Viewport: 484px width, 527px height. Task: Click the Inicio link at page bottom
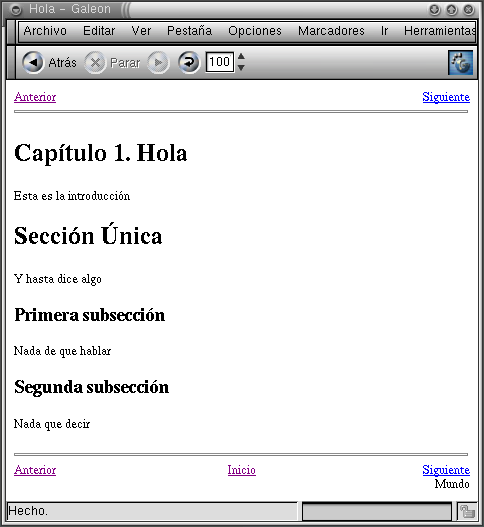(x=241, y=470)
